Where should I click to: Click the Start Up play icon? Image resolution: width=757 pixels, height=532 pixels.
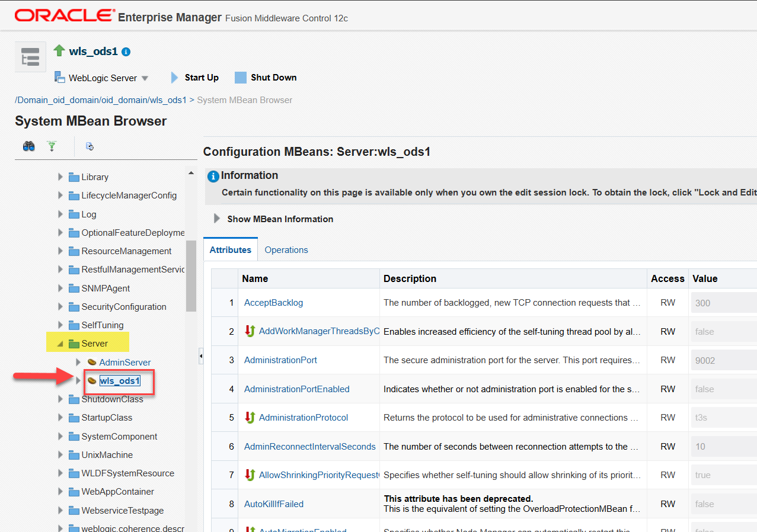pos(174,78)
